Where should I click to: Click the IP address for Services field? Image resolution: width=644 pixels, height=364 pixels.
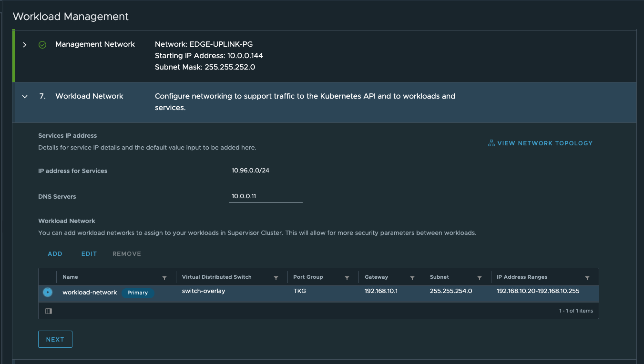[x=266, y=171]
